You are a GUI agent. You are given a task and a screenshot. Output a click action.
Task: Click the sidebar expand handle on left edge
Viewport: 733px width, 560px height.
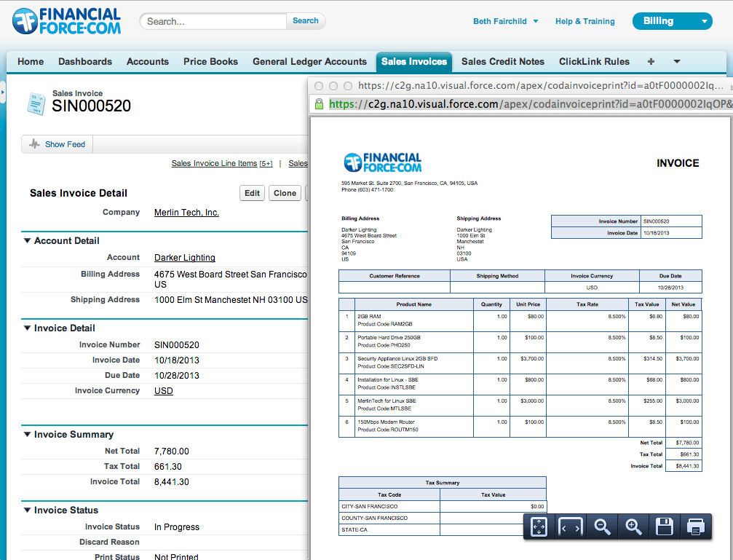(x=2, y=92)
